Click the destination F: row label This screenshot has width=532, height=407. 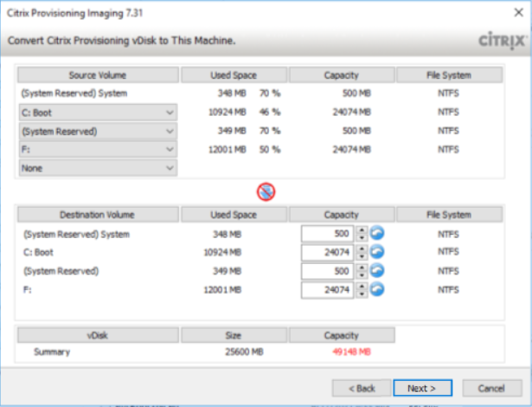coord(27,290)
